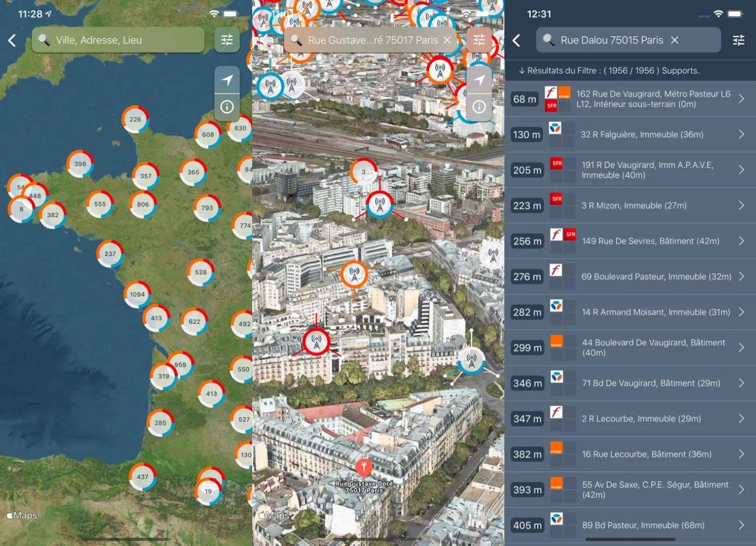Clear the Rue Dalou 75015 Paris search

click(x=674, y=41)
